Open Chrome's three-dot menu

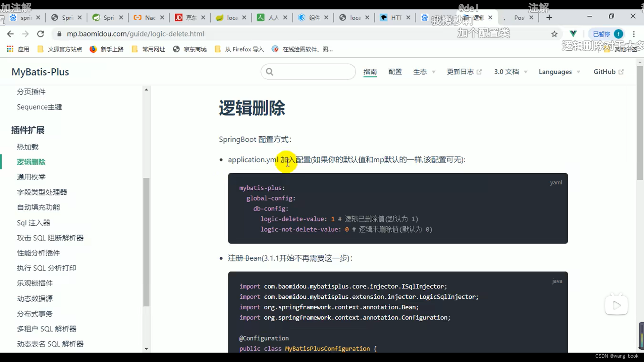pos(634,34)
